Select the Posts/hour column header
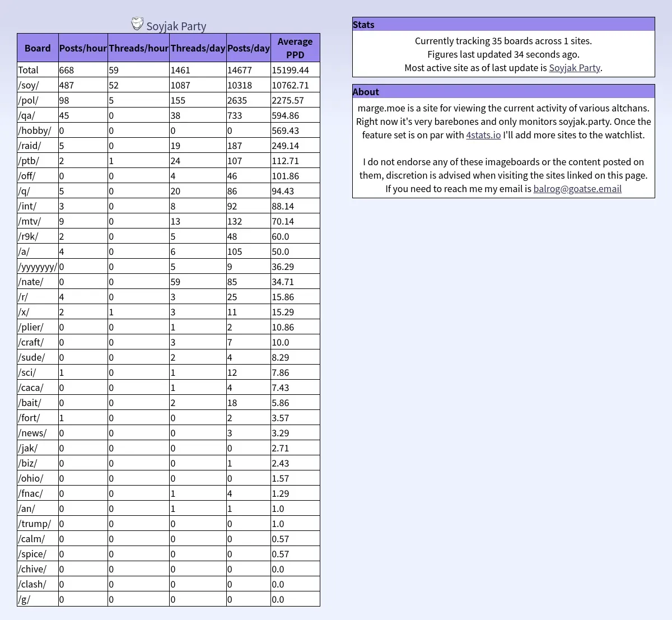672x620 pixels. [83, 48]
